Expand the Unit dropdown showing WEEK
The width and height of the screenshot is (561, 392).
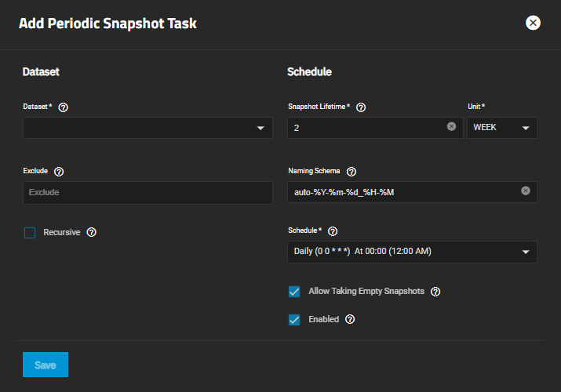pyautogui.click(x=502, y=128)
